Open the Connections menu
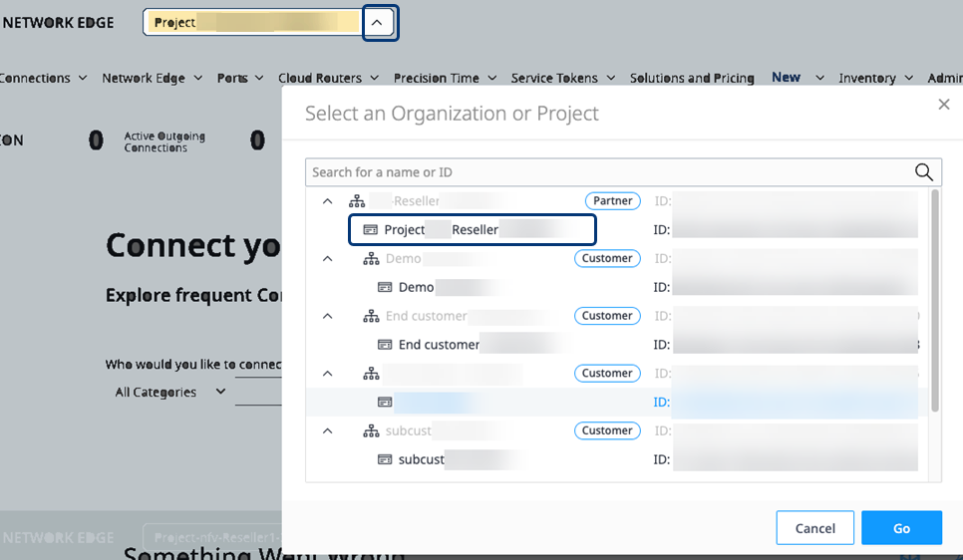The image size is (963, 560). [x=43, y=78]
